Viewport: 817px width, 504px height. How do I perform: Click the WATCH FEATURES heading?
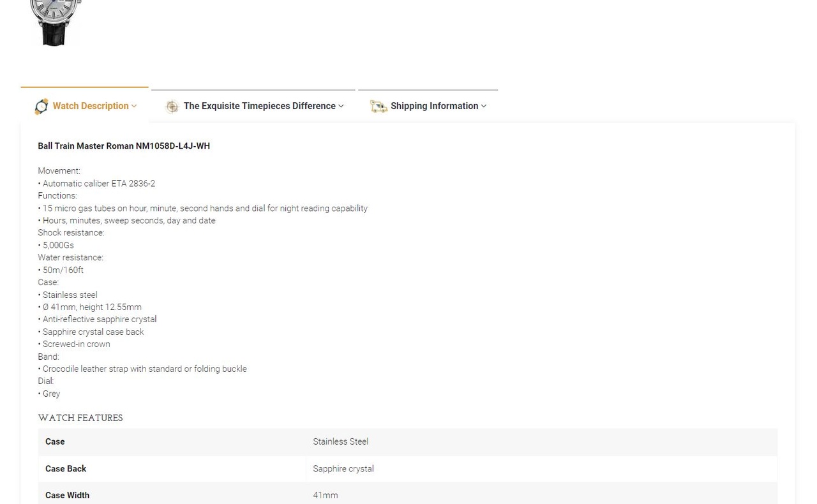(80, 418)
